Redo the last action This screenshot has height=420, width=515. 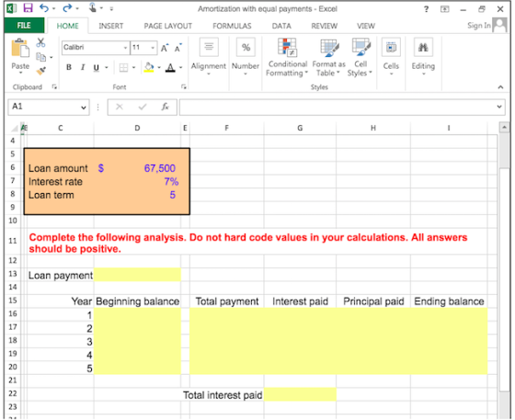tap(67, 8)
